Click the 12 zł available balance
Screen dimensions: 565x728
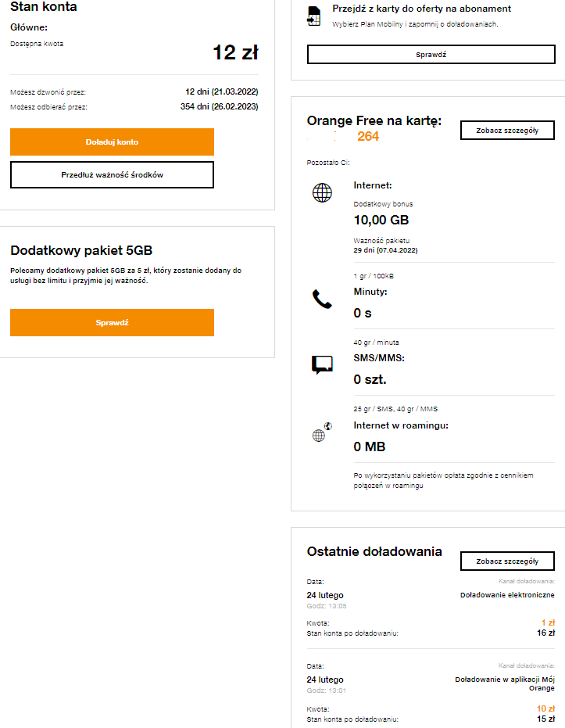235,52
